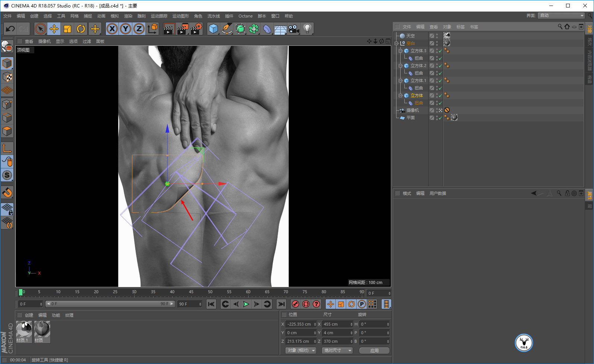Open the Octane menu

(x=246, y=16)
